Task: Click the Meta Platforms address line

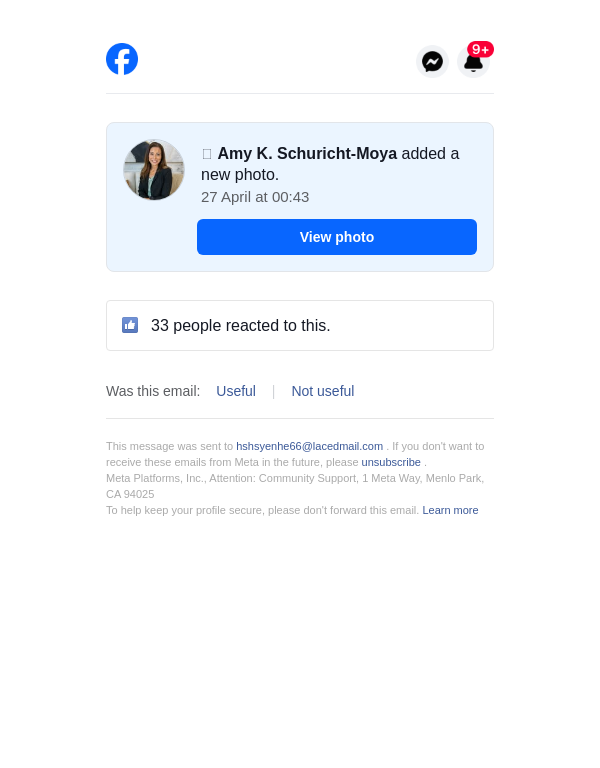Action: [295, 486]
